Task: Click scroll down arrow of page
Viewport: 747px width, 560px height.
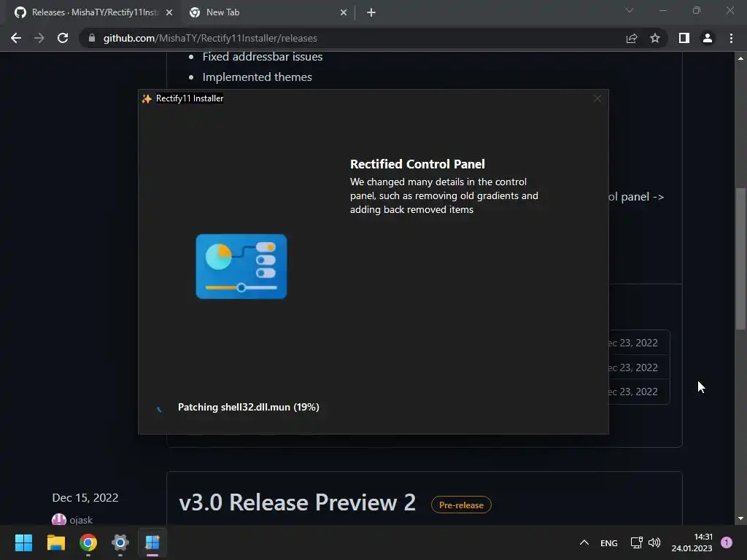Action: [x=740, y=518]
